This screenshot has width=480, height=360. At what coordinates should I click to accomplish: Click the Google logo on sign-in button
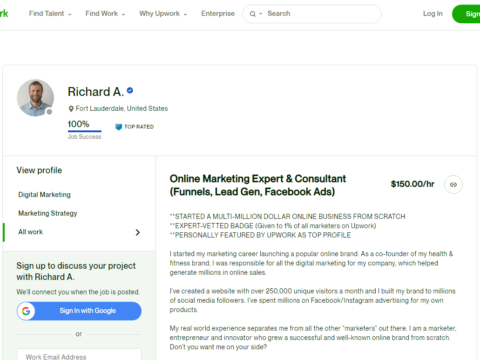tap(26, 311)
